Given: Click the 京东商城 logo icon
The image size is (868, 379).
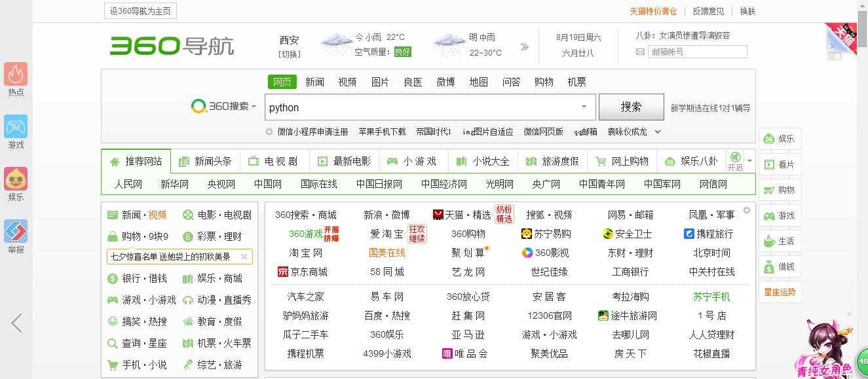Looking at the screenshot, I should [283, 272].
